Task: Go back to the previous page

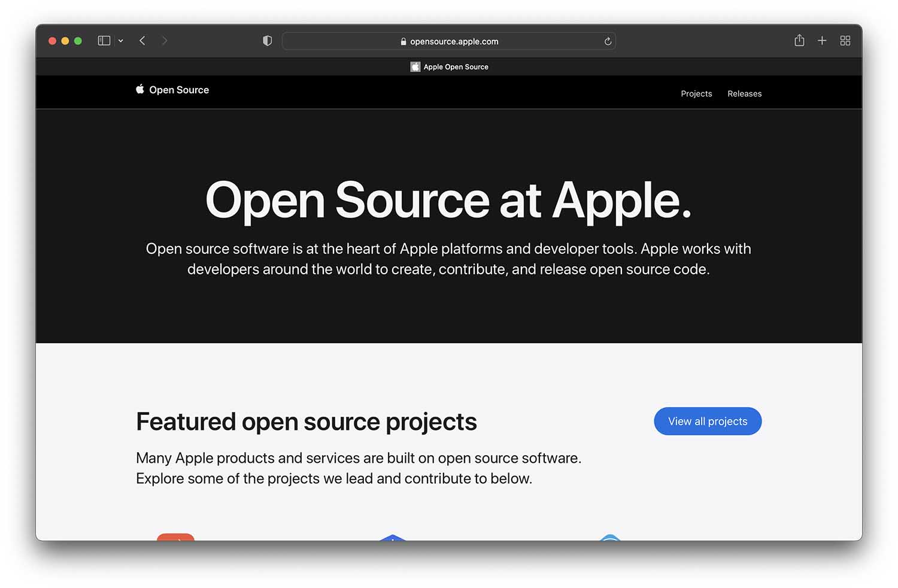Action: click(x=142, y=41)
